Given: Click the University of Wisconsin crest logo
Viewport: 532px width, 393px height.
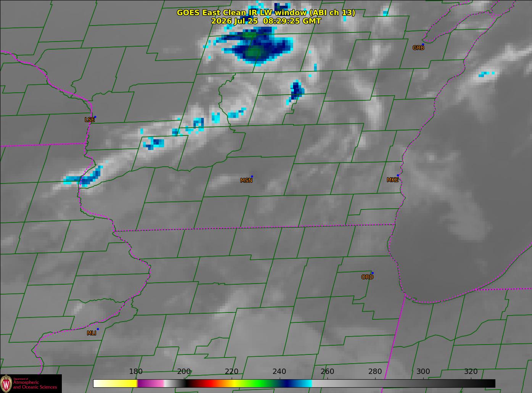Looking at the screenshot, I should tap(6, 383).
